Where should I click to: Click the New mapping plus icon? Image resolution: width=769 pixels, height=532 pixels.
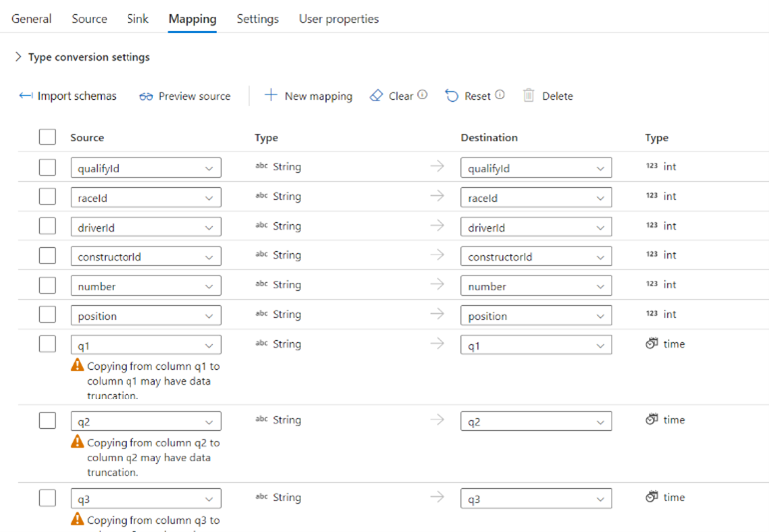point(270,96)
